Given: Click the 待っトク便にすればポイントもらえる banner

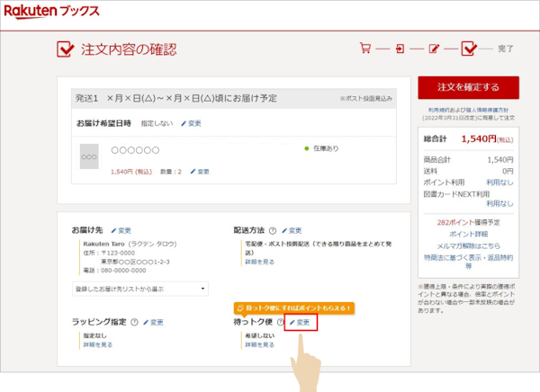Looking at the screenshot, I should [x=294, y=308].
